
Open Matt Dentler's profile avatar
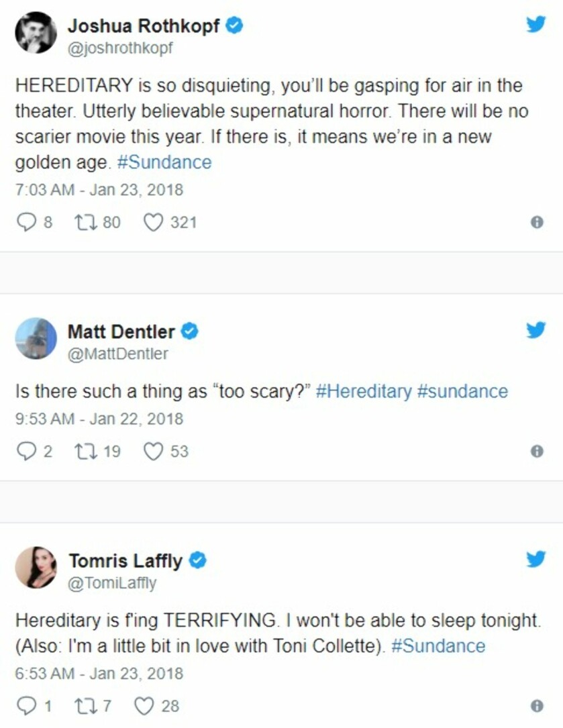coord(36,338)
